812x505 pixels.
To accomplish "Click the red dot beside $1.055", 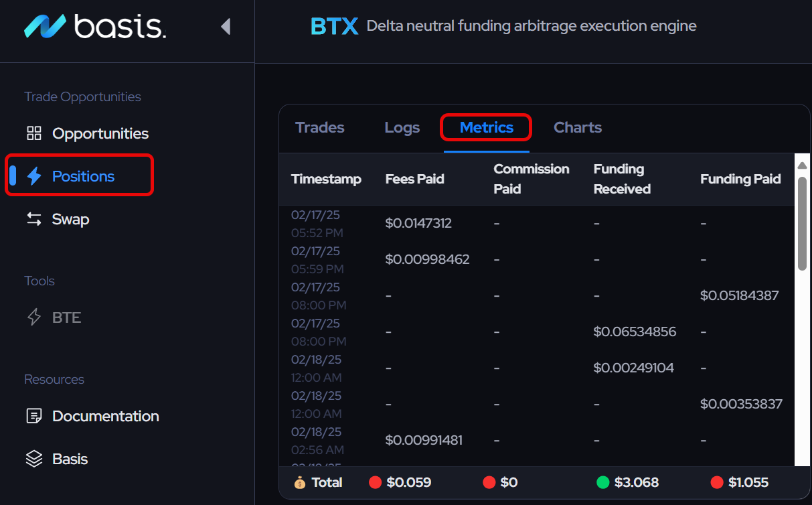I will tap(718, 482).
